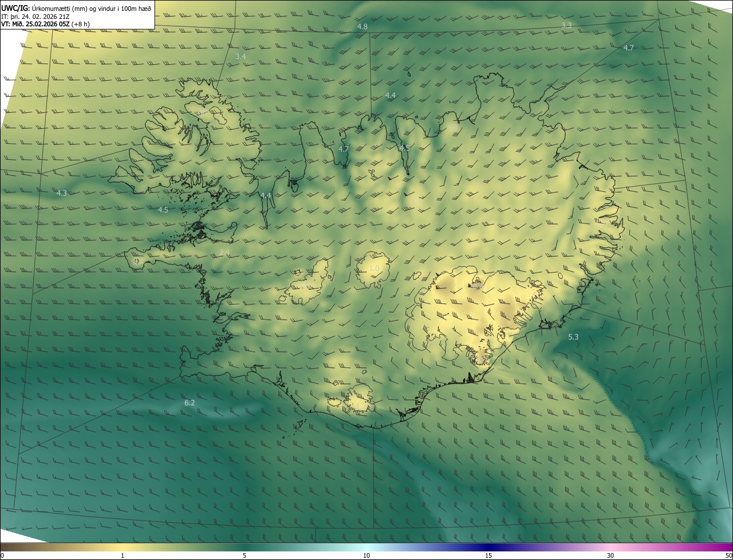Click the 1.0 label inside the central glacier outline

coord(374,269)
